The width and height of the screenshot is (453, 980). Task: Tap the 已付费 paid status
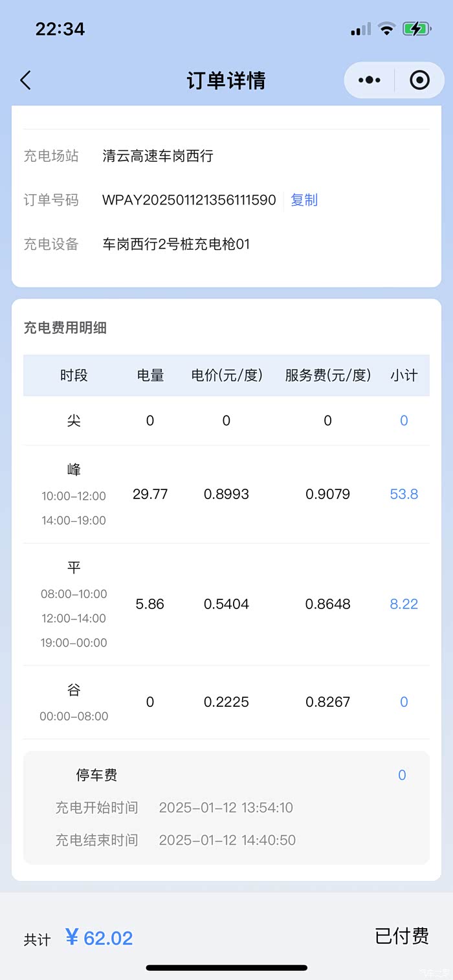pos(402,936)
